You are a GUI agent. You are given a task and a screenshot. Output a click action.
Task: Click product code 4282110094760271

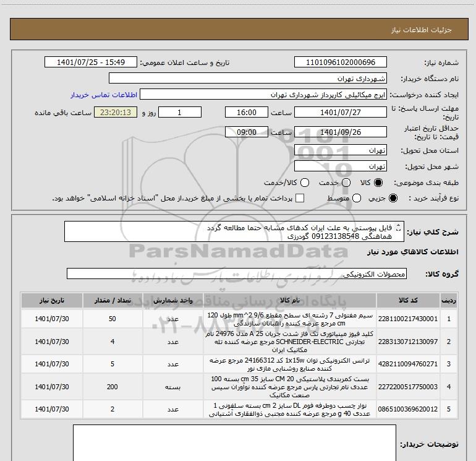pyautogui.click(x=408, y=364)
